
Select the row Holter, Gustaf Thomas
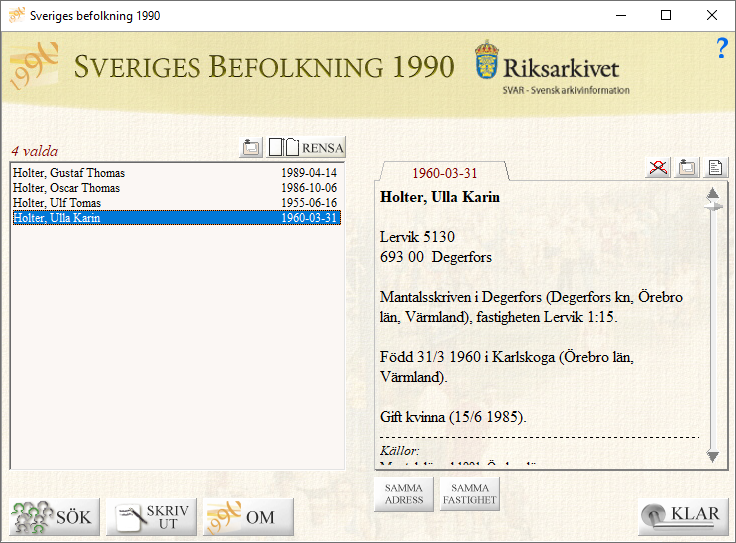tap(176, 173)
